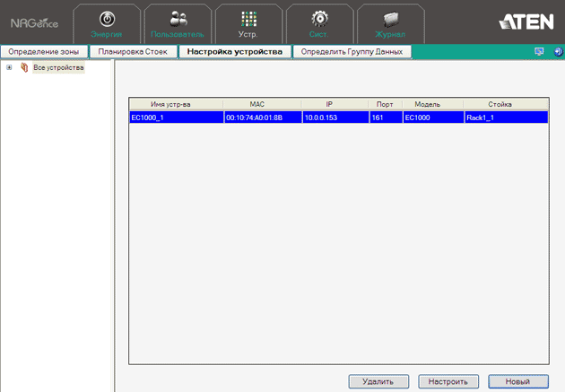The image size is (565, 392).
Task: Sort by MAC column header
Action: [262, 104]
